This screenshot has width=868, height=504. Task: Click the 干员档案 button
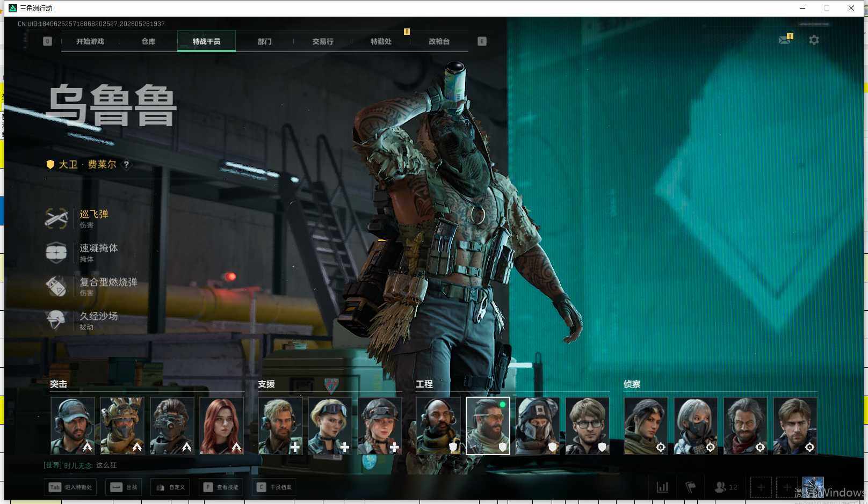[x=274, y=487]
